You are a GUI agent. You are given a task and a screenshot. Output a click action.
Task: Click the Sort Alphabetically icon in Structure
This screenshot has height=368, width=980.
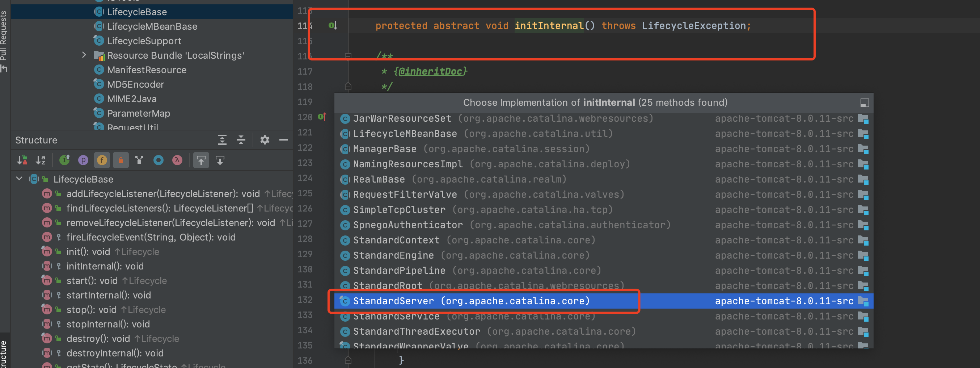pyautogui.click(x=40, y=160)
